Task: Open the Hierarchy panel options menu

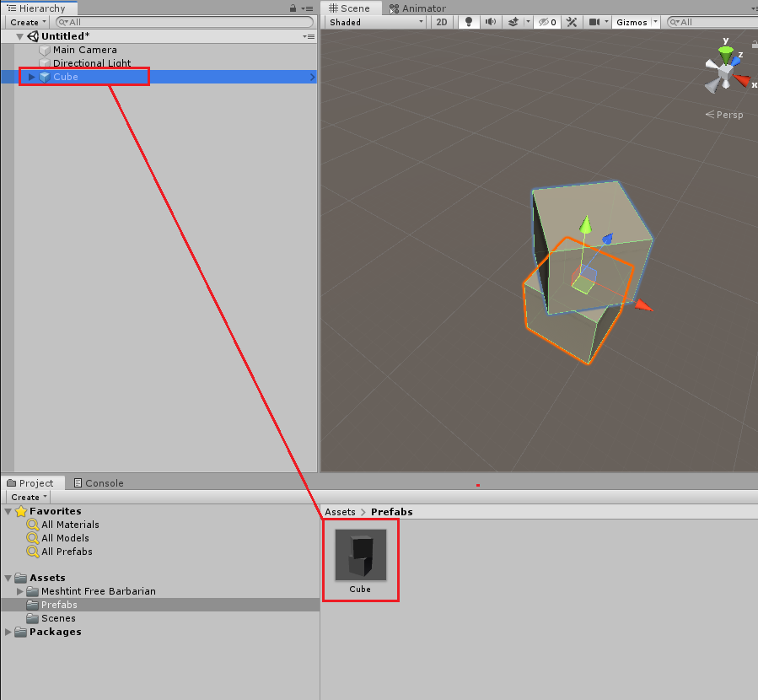Action: click(308, 8)
